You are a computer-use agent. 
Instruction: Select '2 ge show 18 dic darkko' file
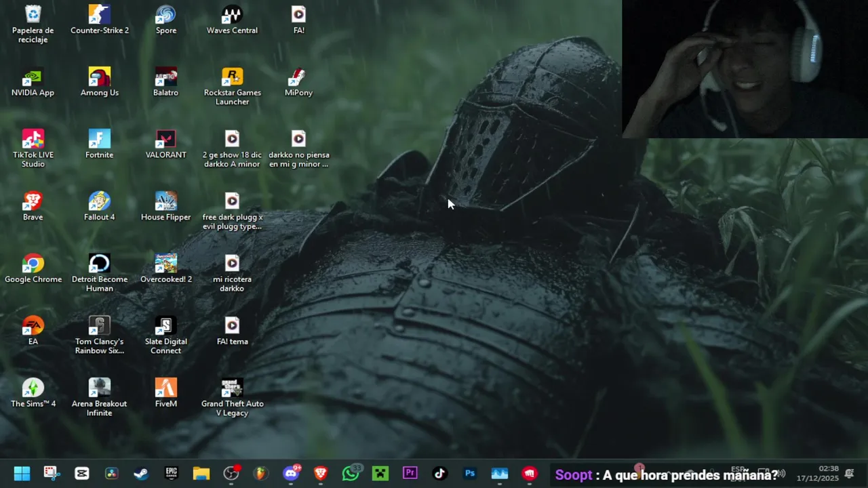click(x=232, y=148)
